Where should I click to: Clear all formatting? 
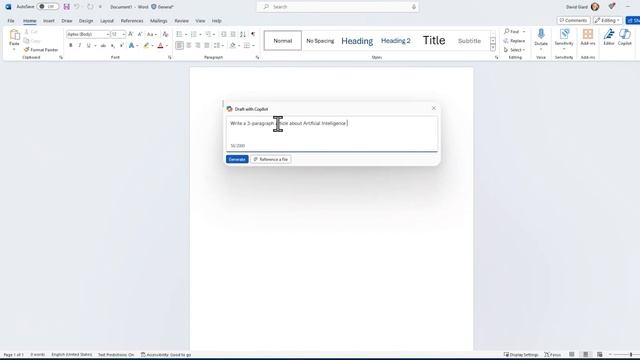(165, 34)
